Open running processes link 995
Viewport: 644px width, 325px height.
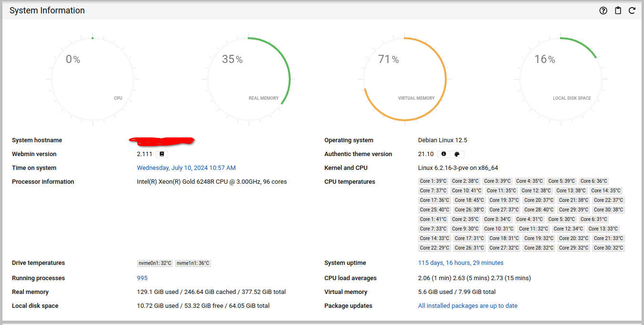coord(142,278)
